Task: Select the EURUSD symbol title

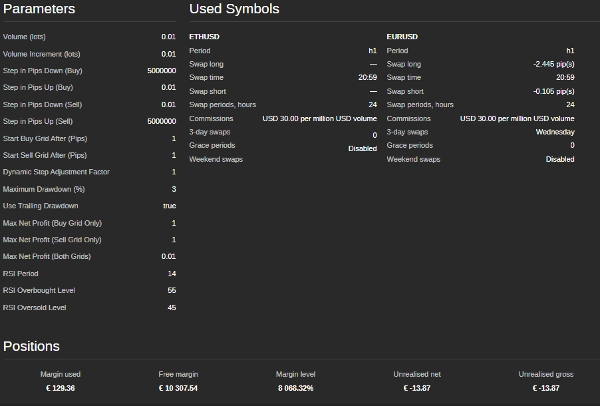Action: click(402, 36)
